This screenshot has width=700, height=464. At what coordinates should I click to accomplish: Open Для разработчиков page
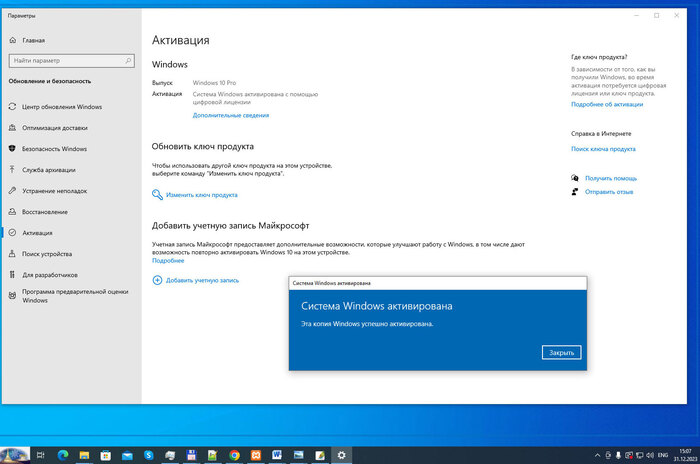tap(50, 275)
